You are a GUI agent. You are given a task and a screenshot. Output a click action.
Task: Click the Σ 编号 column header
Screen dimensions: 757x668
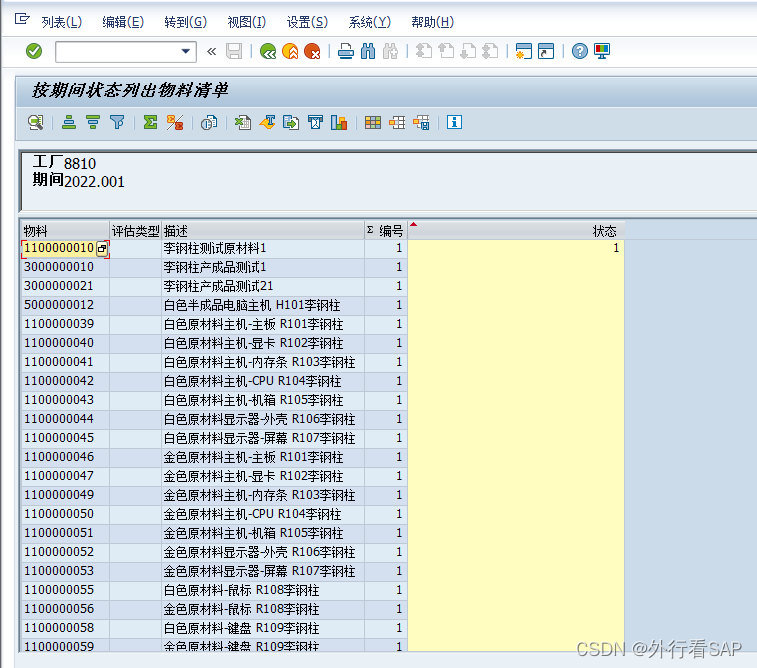[386, 231]
